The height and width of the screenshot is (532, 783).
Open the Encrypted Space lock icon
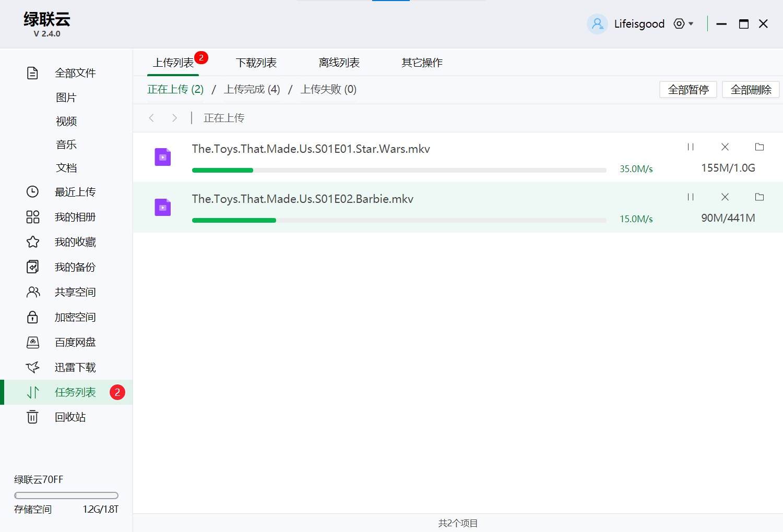point(32,317)
